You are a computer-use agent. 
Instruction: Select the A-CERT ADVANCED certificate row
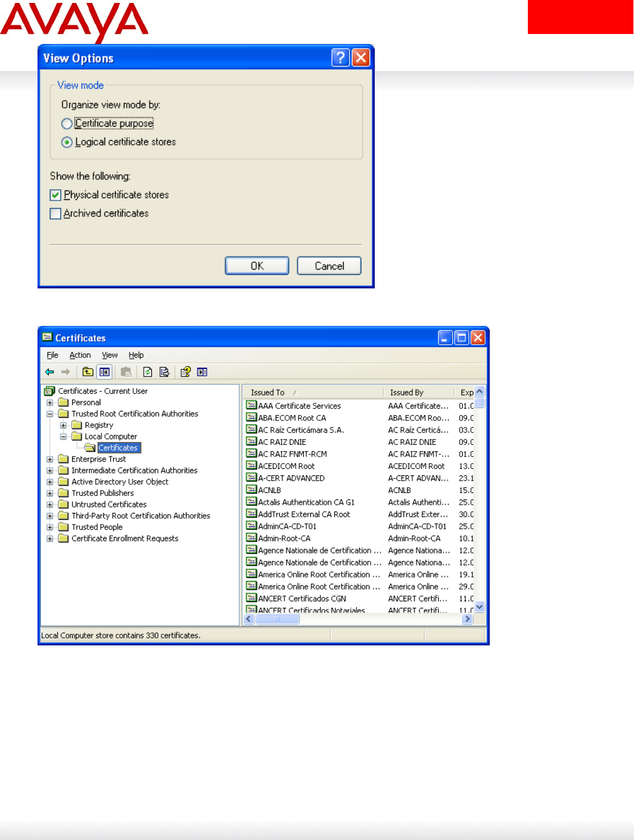[360, 478]
